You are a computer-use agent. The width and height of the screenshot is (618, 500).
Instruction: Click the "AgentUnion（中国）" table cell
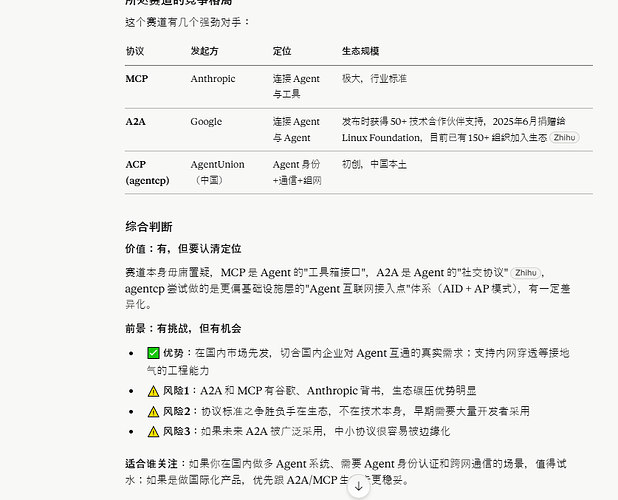[218, 173]
